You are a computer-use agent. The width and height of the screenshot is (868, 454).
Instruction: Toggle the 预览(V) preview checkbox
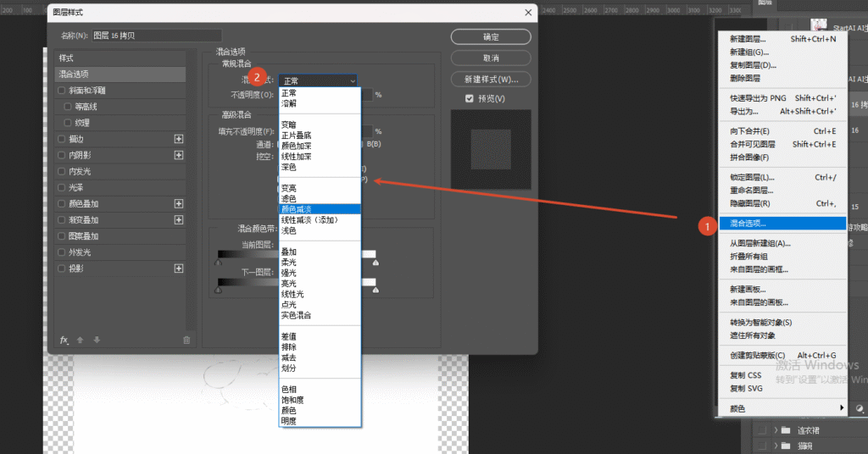point(470,99)
